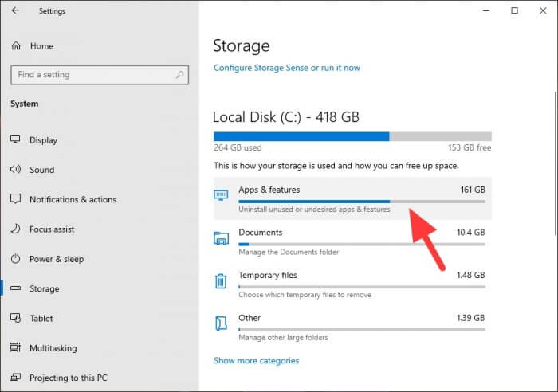Go back using the arrow icon
Image resolution: width=558 pixels, height=392 pixels.
(x=15, y=10)
